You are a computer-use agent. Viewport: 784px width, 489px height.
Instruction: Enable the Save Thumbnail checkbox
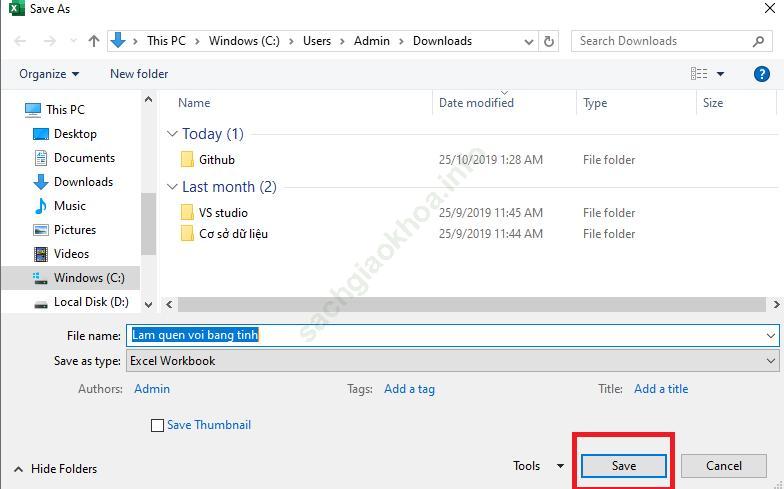157,425
